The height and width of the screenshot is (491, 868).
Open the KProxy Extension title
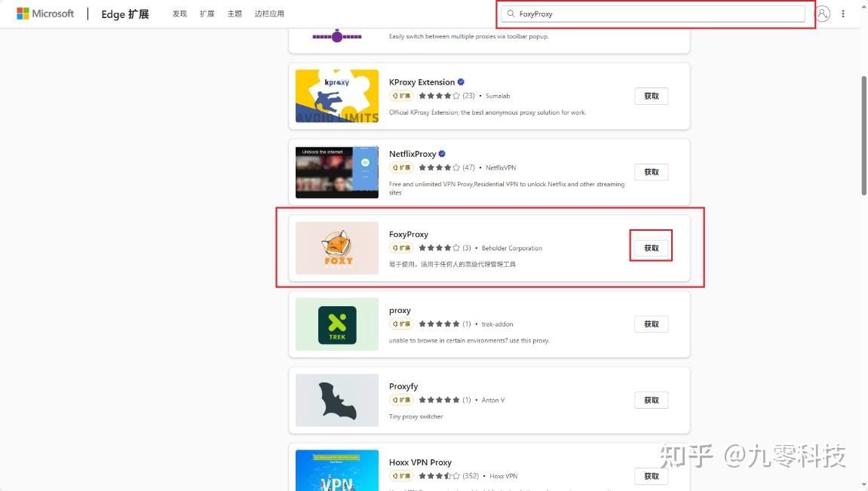[x=422, y=82]
